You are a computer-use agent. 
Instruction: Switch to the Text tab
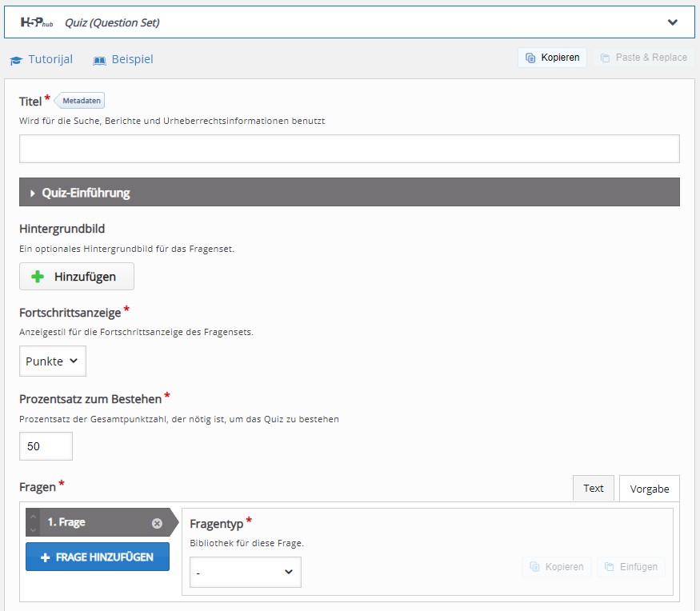pyautogui.click(x=594, y=489)
